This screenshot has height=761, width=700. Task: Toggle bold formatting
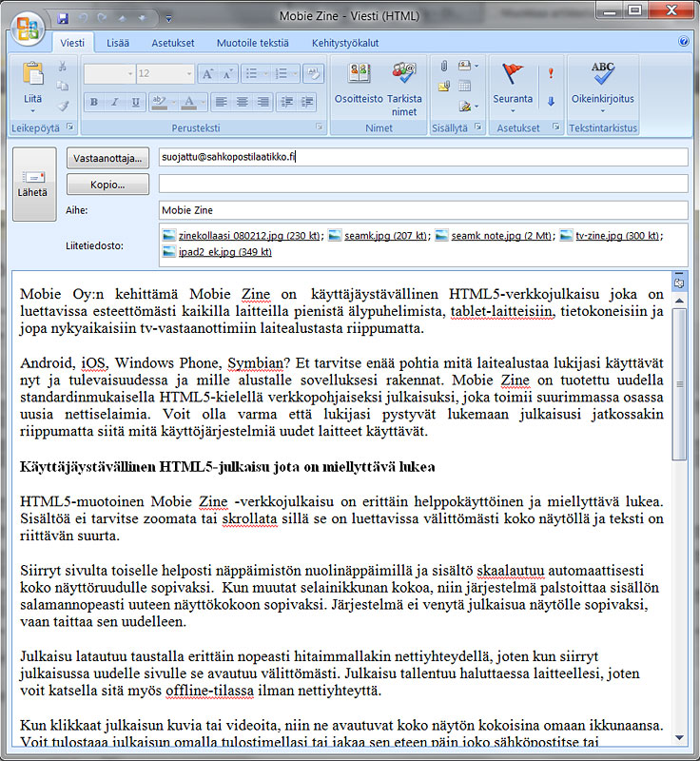pyautogui.click(x=94, y=102)
